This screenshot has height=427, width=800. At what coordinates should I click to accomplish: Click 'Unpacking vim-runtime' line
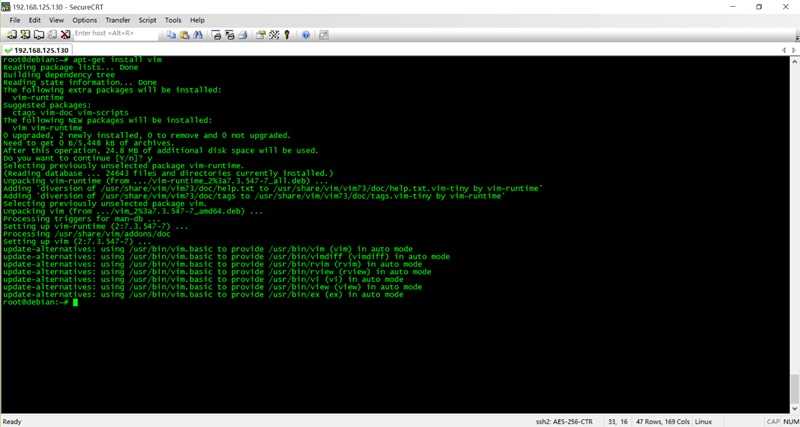pyautogui.click(x=165, y=181)
